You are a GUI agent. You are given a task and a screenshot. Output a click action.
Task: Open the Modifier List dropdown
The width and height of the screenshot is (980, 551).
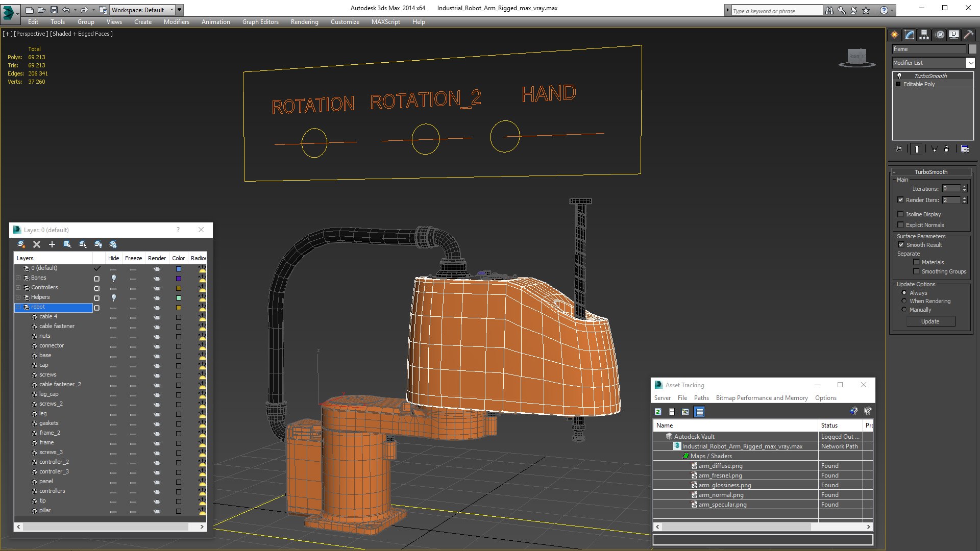click(970, 63)
